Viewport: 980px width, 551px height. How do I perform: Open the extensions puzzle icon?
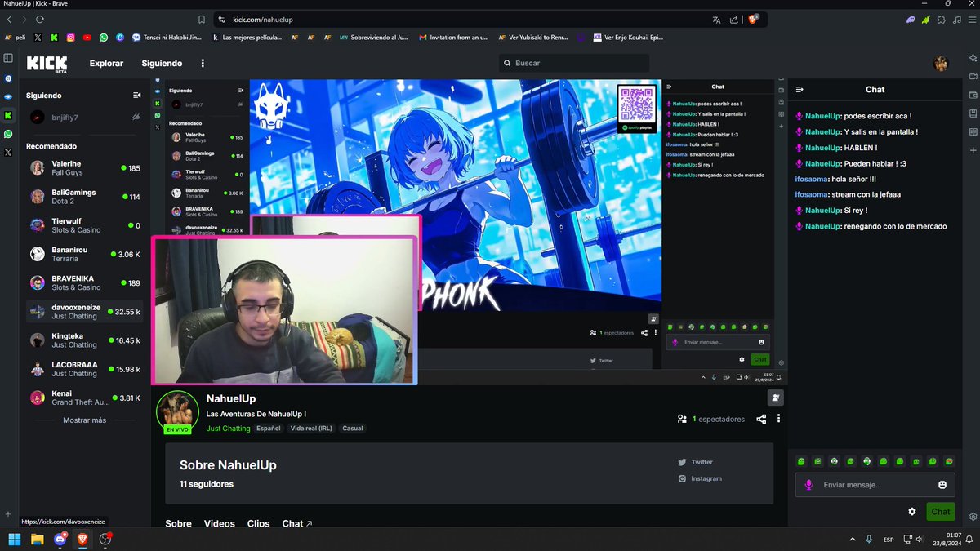tap(941, 20)
